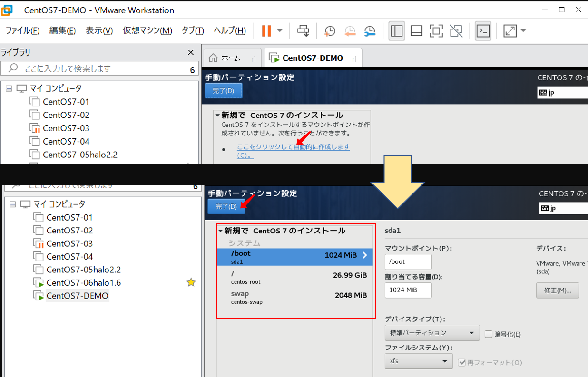Switch to the CentOS7-DEMO tab
Image resolution: width=588 pixels, height=377 pixels.
pyautogui.click(x=313, y=58)
